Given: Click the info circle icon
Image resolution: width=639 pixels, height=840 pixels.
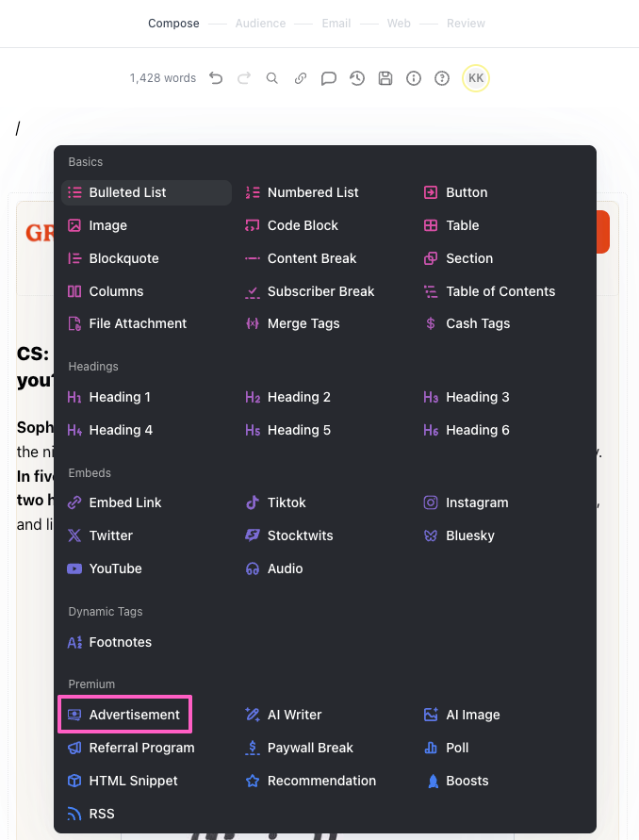Looking at the screenshot, I should [414, 78].
